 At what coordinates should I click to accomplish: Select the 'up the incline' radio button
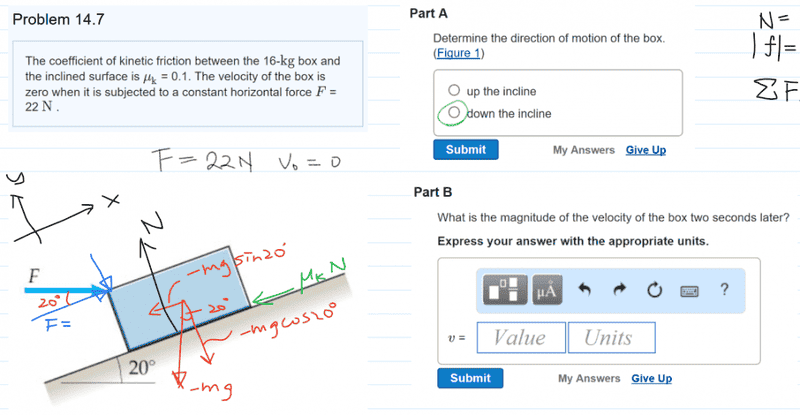pyautogui.click(x=454, y=90)
